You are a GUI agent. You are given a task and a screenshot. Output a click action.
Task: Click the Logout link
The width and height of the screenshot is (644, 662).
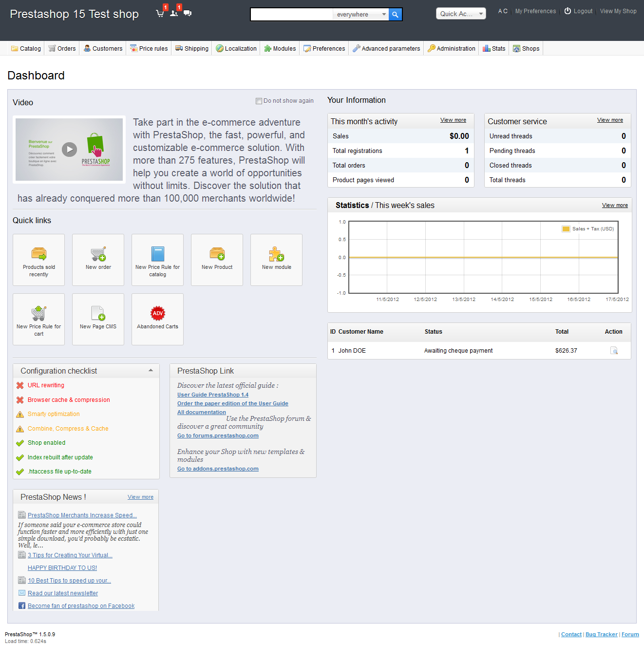[579, 11]
